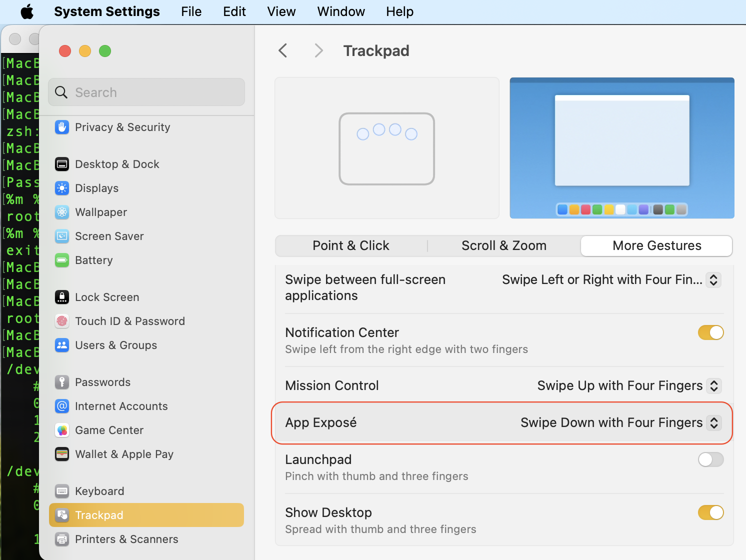Click the desktop preview video thumbnail

click(622, 148)
